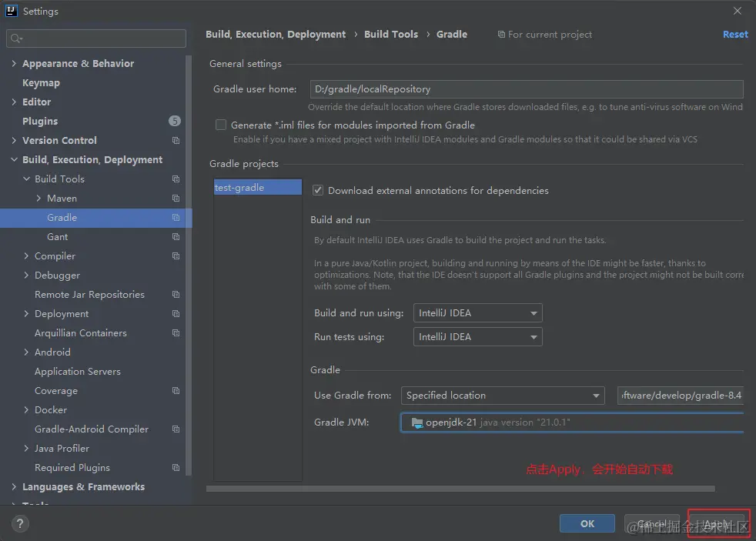The width and height of the screenshot is (756, 541).
Task: Click the Cancel button
Action: 652,523
